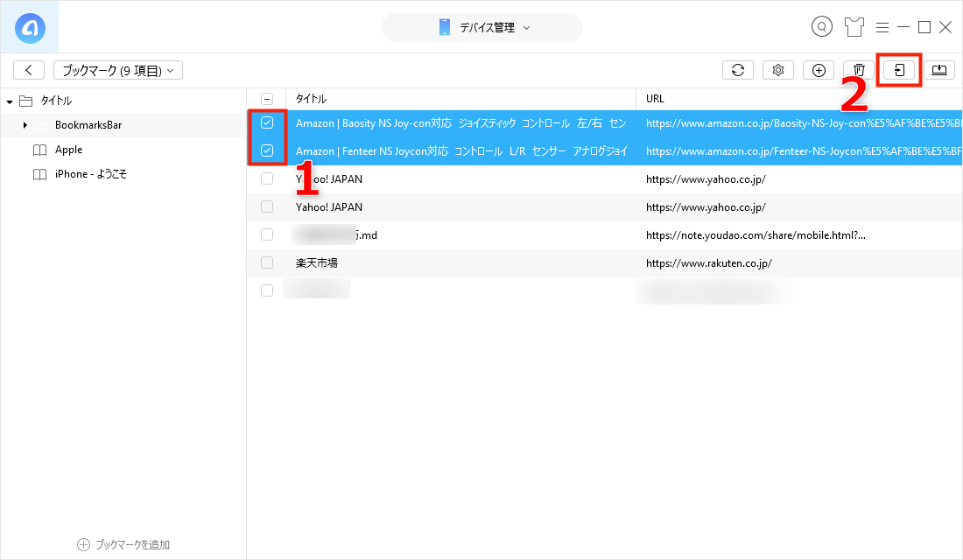Screen dimensions: 963x560
Task: Check the 楽天市場 row checkbox
Action: 267,262
